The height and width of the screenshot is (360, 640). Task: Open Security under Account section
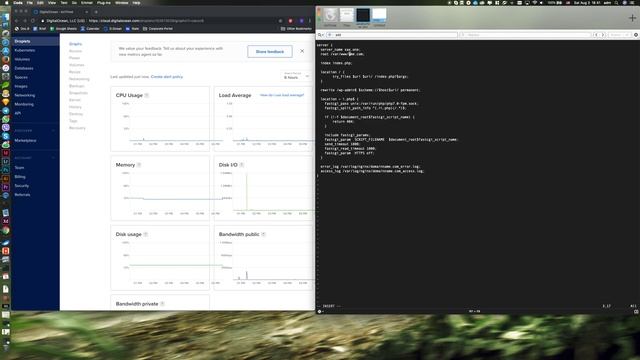click(x=22, y=186)
